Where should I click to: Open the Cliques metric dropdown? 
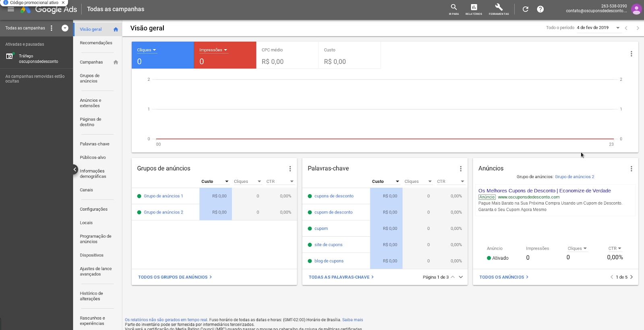(147, 50)
